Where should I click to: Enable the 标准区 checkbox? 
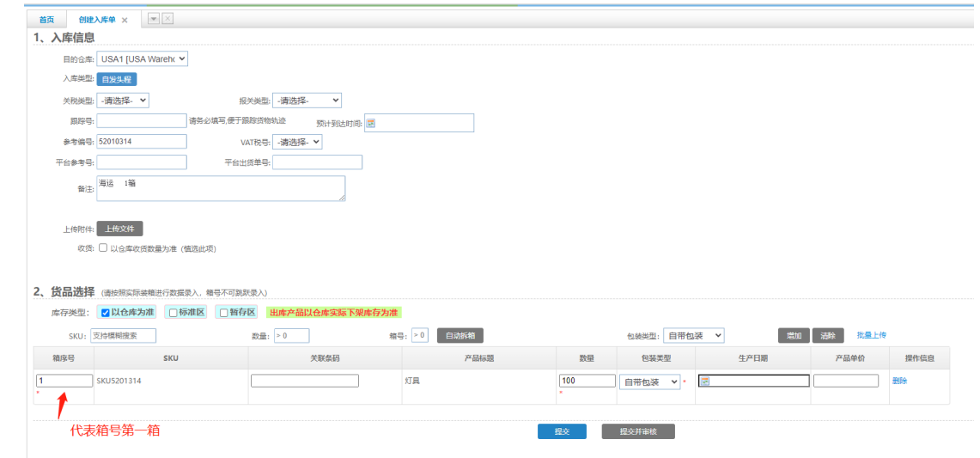pyautogui.click(x=173, y=313)
